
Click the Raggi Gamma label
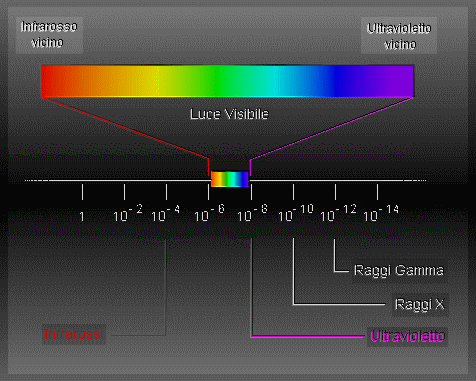[x=399, y=270]
